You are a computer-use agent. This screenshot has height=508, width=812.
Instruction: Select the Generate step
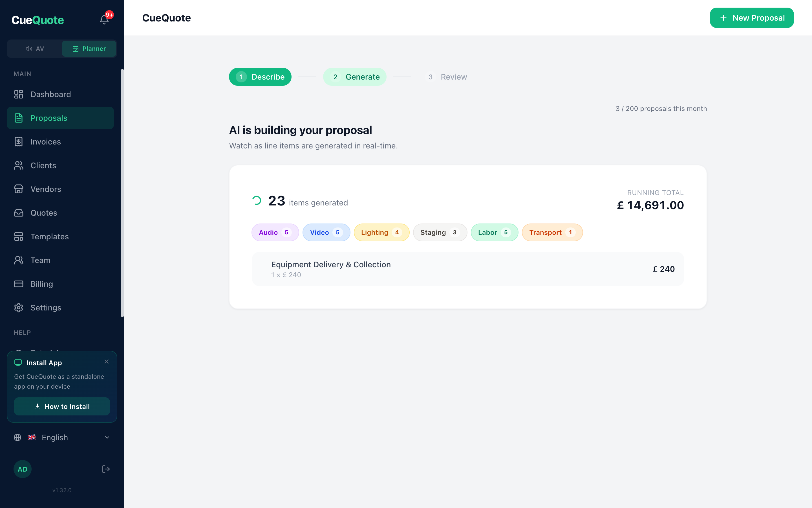pyautogui.click(x=355, y=77)
